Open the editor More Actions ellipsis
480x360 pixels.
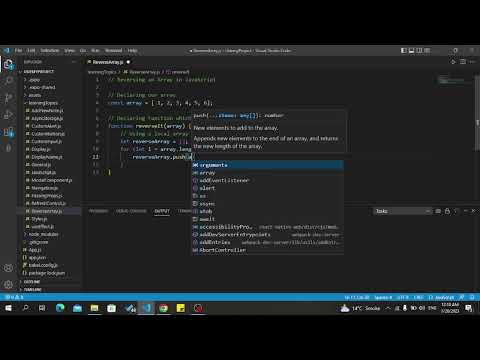click(472, 62)
